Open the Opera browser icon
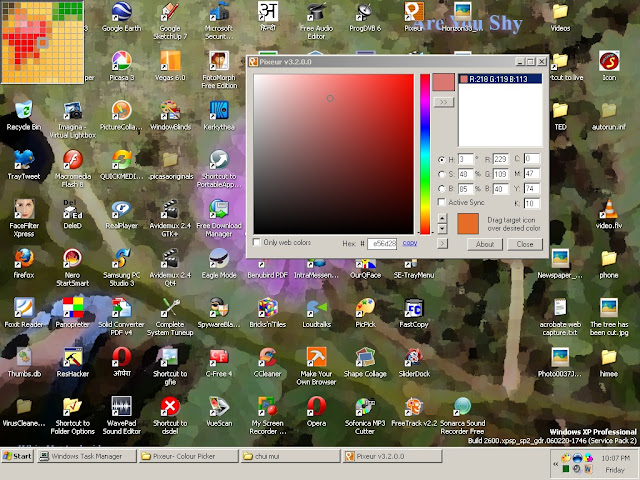This screenshot has width=640, height=480. pos(316,412)
